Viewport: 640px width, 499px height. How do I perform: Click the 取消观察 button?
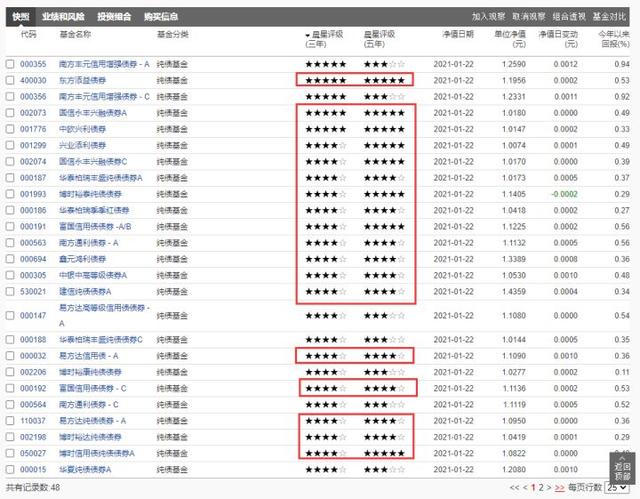529,17
